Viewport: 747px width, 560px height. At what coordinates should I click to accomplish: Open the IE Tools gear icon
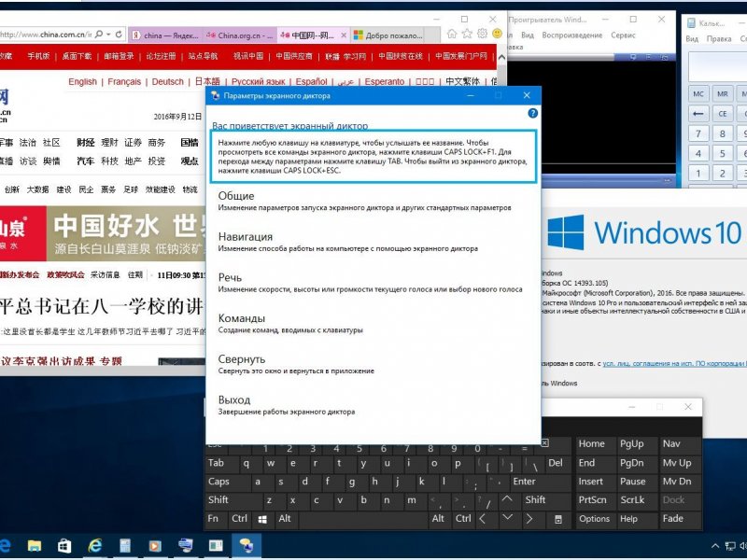click(482, 34)
